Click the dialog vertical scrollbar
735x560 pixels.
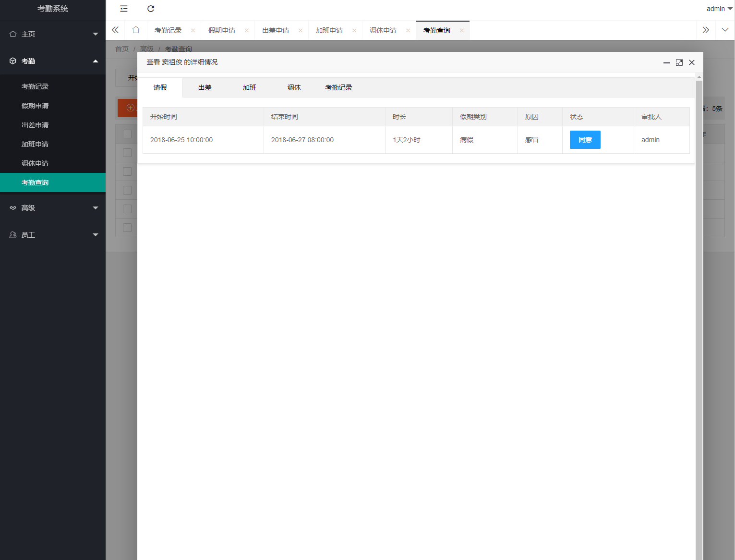[x=699, y=317]
